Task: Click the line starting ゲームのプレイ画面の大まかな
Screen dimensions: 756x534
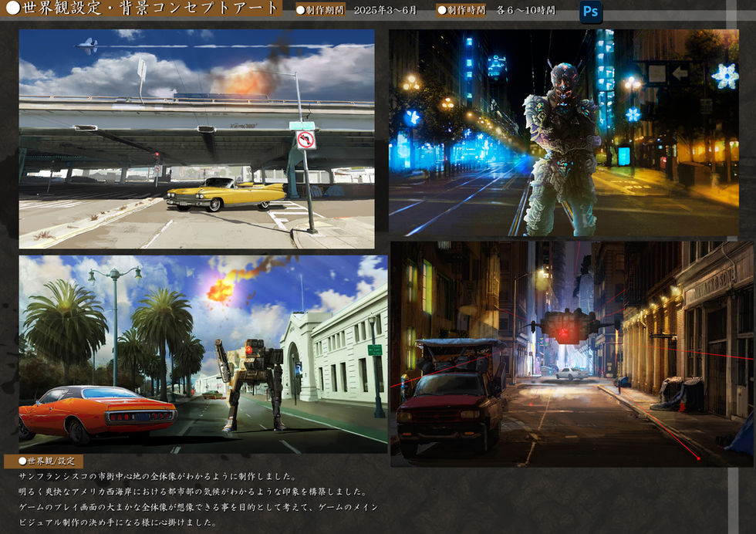Action: [x=198, y=508]
